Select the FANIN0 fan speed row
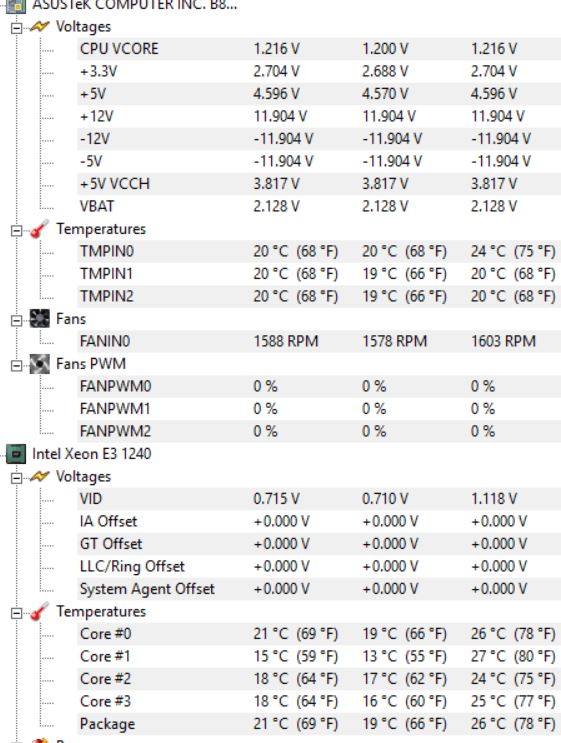561x743 pixels. tap(319, 341)
